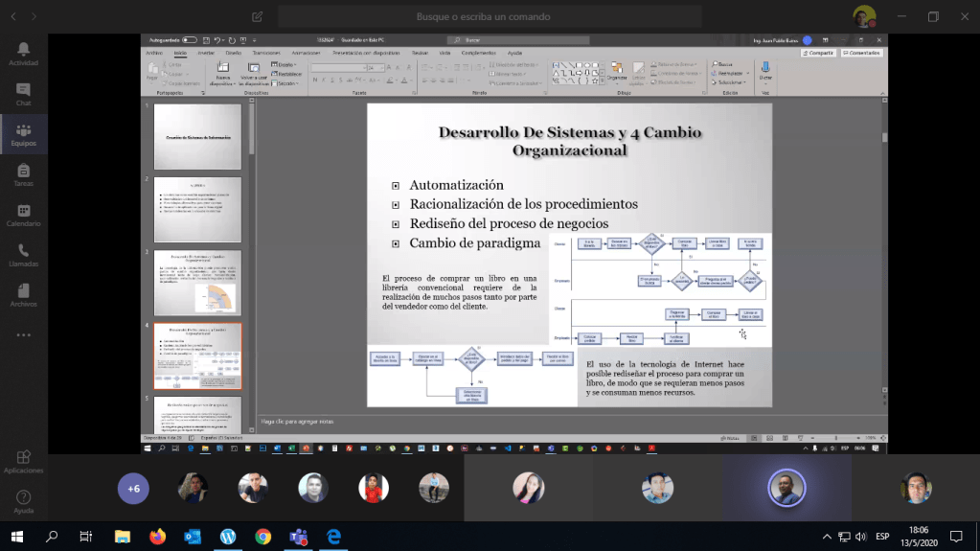This screenshot has width=980, height=551.
Task: Open the Diseño ribbon tab
Action: point(233,53)
